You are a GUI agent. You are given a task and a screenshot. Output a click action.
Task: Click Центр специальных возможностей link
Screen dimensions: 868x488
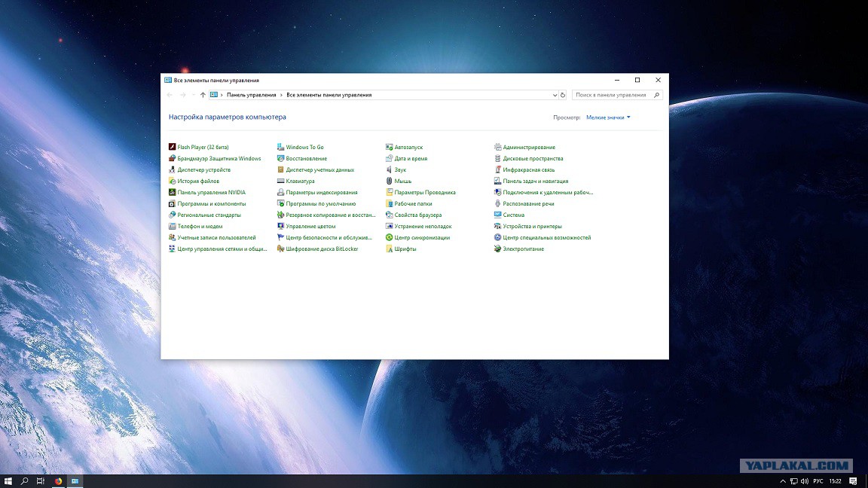coord(547,237)
